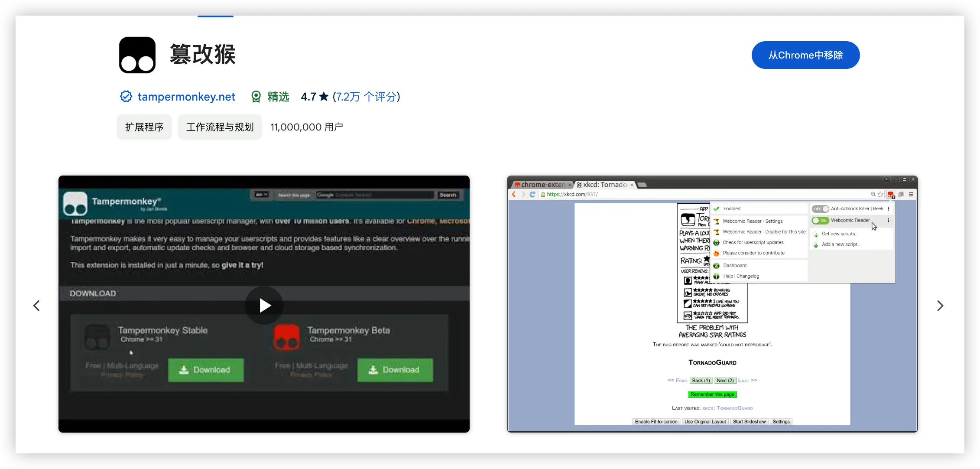Open the xkcd browser screenshot thumbnail
Screen dimensions: 980x469
pyautogui.click(x=712, y=304)
